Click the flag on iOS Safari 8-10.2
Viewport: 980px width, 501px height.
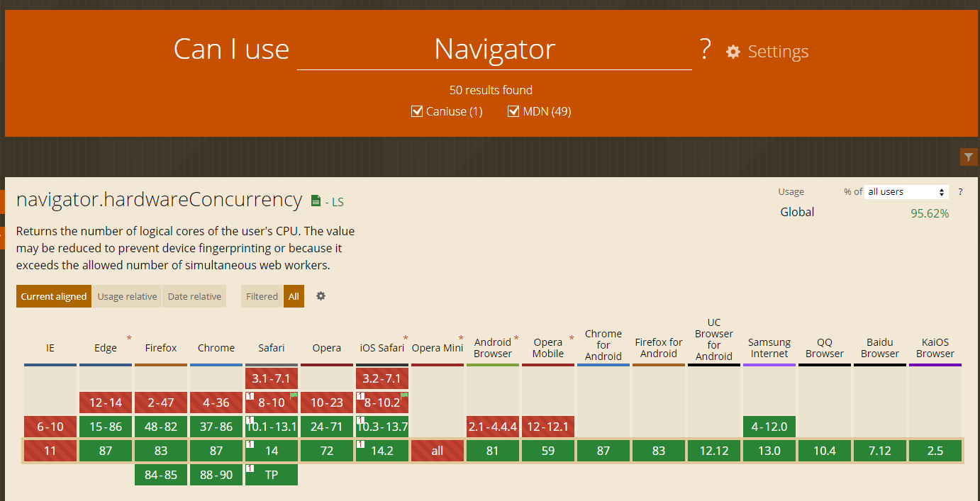(x=404, y=395)
